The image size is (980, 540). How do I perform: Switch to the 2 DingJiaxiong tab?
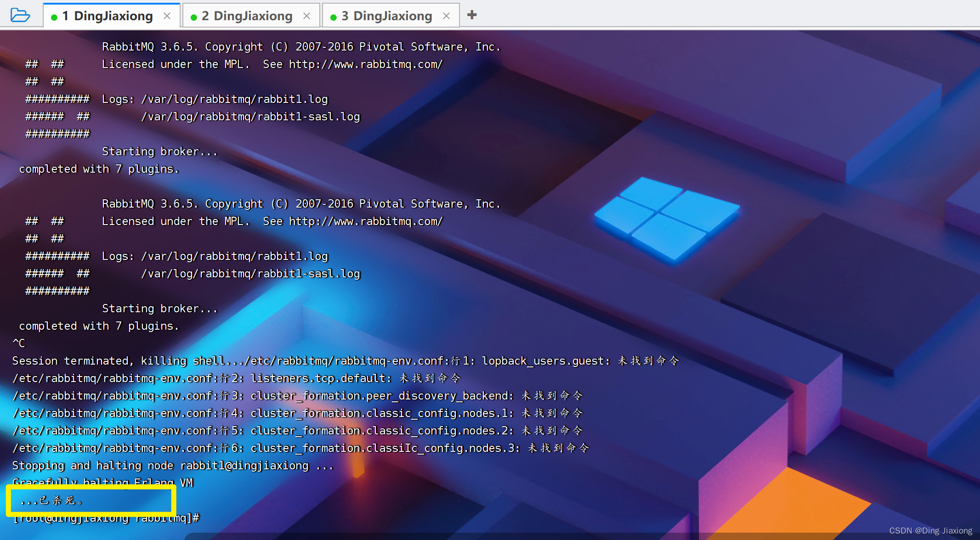point(251,16)
